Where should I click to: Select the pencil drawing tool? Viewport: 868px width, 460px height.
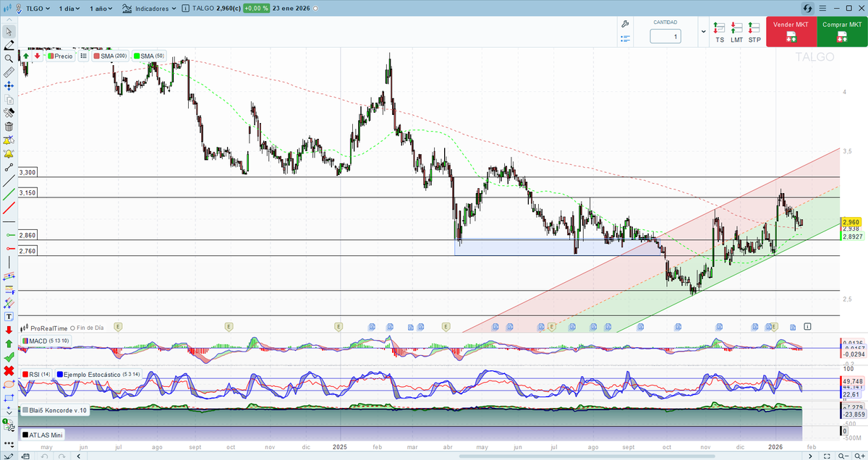click(x=9, y=45)
